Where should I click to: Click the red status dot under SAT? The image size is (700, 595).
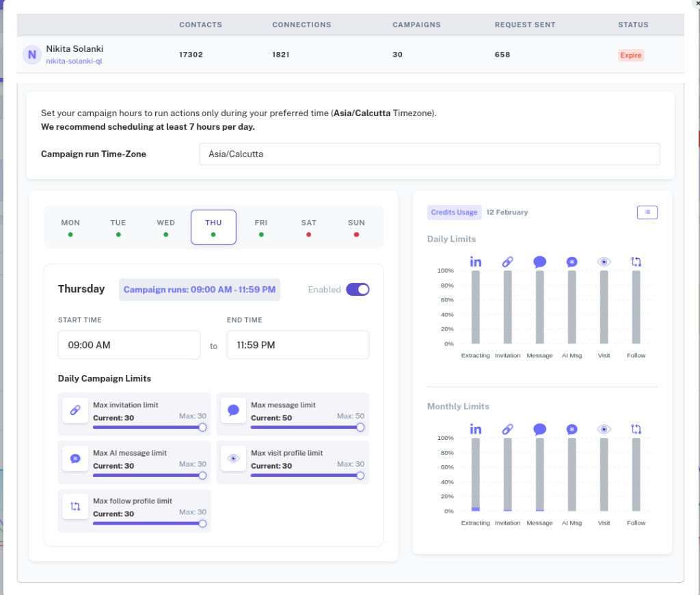(x=308, y=234)
